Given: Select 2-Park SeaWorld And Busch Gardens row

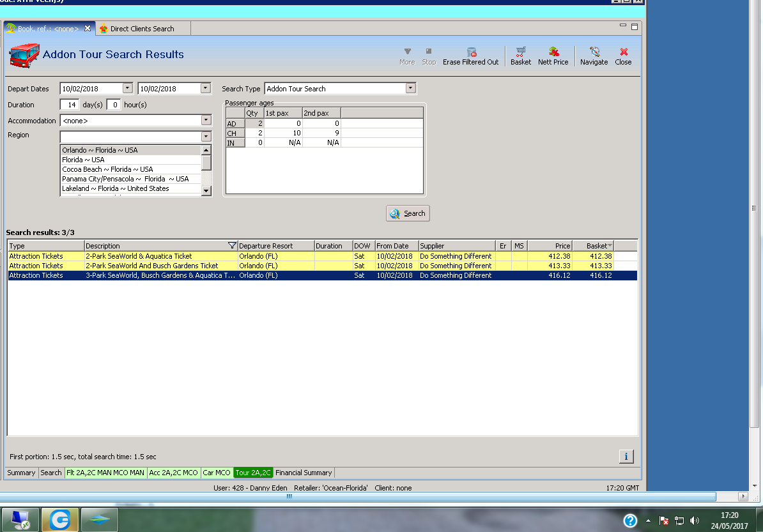Looking at the screenshot, I should [322, 266].
